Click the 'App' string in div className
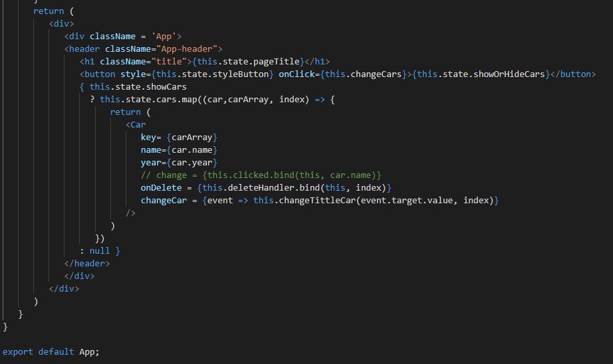The height and width of the screenshot is (364, 613). [164, 37]
